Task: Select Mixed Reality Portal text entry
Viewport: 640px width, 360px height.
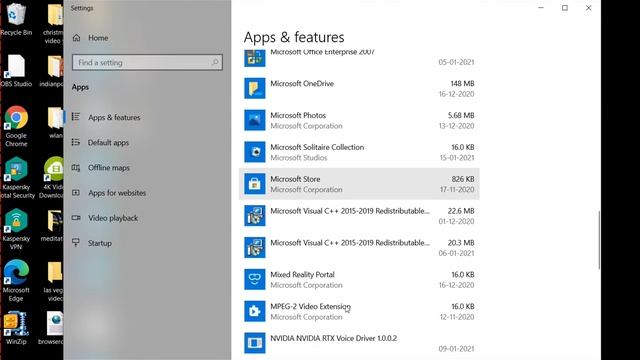Action: point(302,274)
